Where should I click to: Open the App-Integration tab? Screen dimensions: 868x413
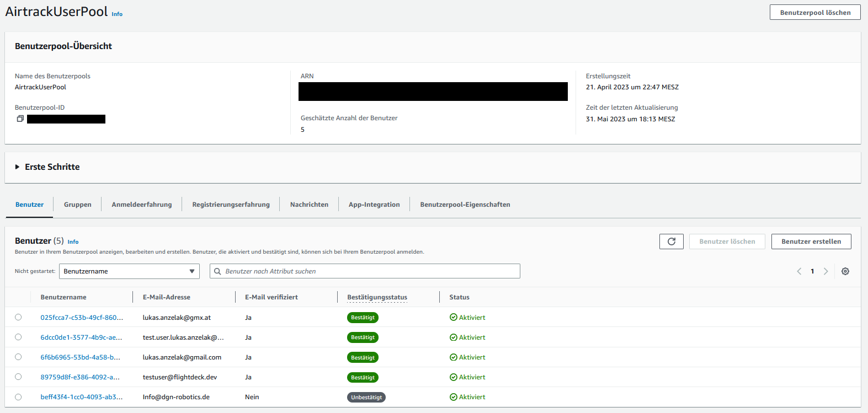coord(374,205)
